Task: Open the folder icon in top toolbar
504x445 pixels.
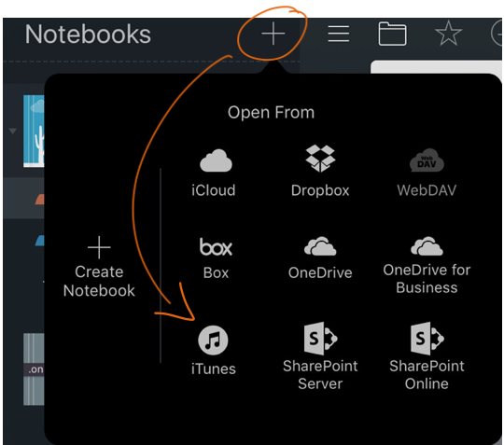Action: pos(392,34)
